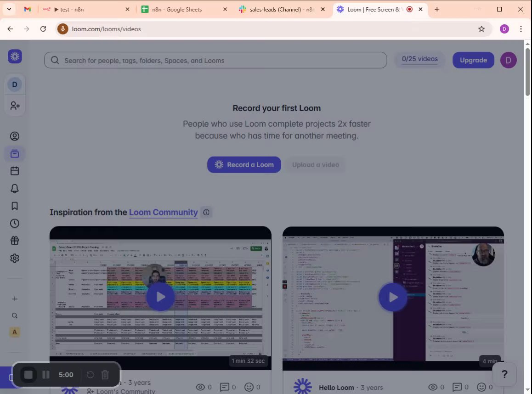Close the Loom tab
532x394 pixels.
click(x=420, y=10)
